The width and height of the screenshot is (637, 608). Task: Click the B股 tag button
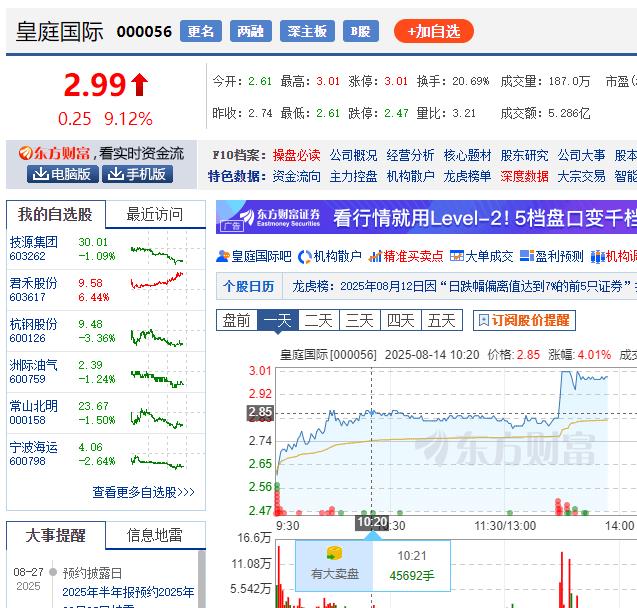(361, 31)
